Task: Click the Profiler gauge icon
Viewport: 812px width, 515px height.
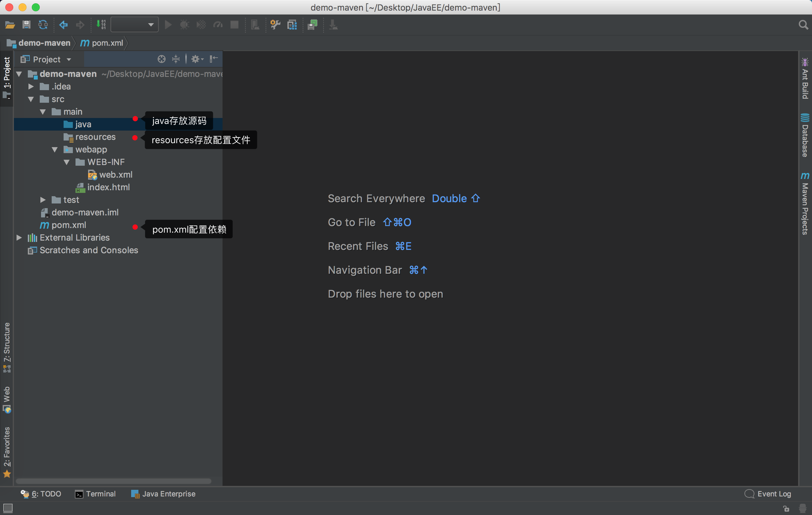Action: (218, 25)
